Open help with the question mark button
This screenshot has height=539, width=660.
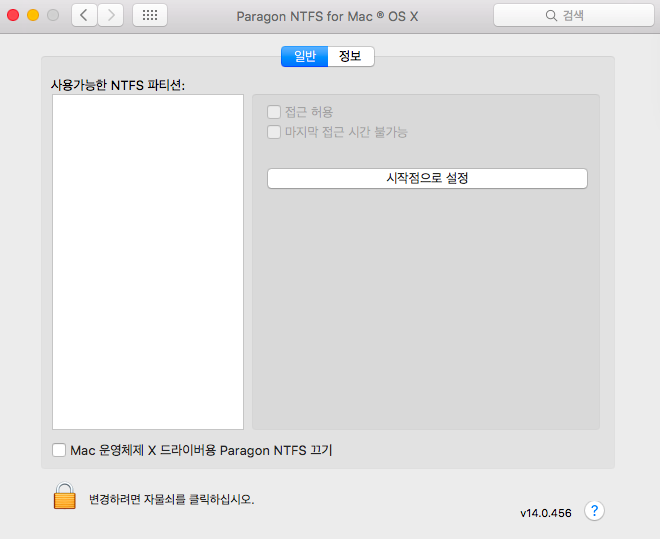pos(594,511)
